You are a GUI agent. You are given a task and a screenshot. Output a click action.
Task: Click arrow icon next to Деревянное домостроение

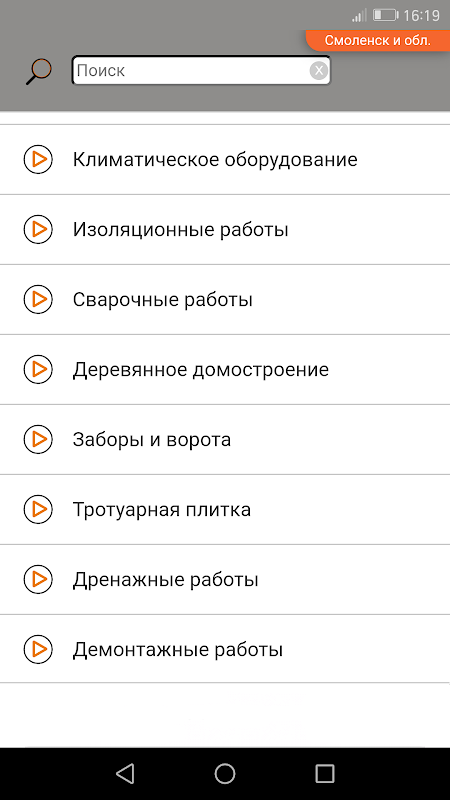[38, 369]
